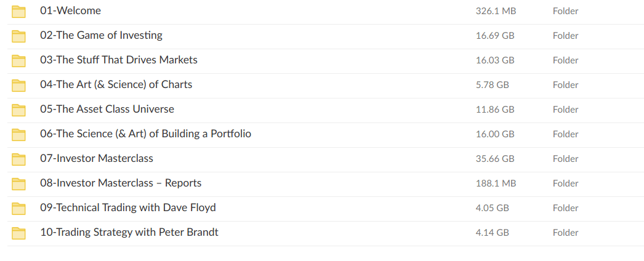Image resolution: width=644 pixels, height=261 pixels.
Task: Click folder icon for 02-The Game of Investing
Action: (19, 36)
